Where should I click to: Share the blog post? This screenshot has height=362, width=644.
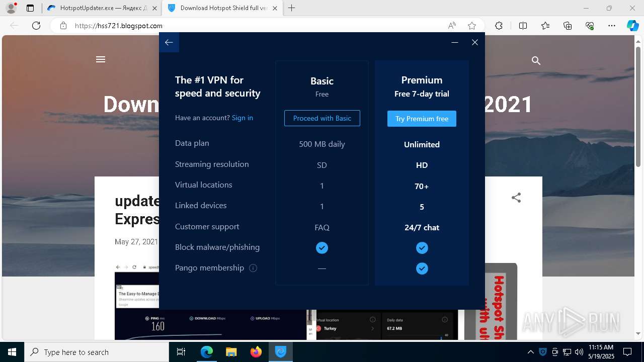(x=516, y=198)
